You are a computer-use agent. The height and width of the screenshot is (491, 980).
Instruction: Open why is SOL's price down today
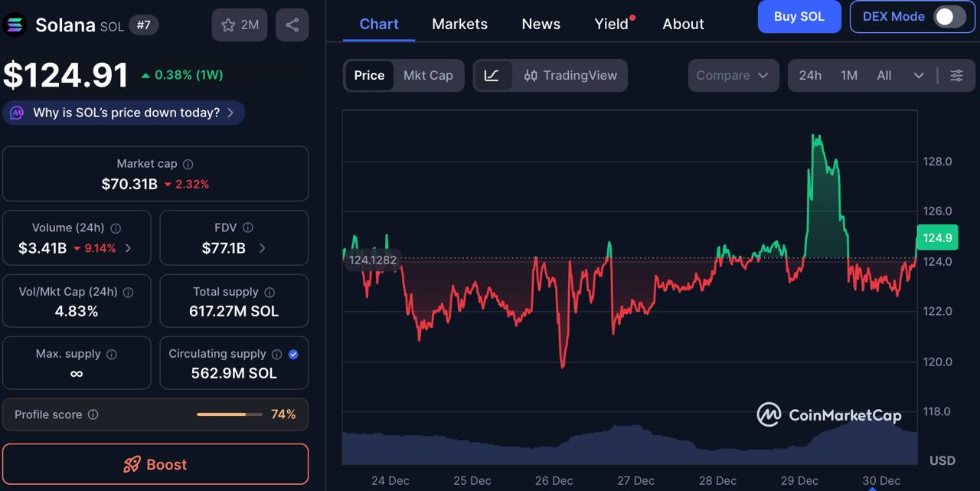(x=122, y=113)
